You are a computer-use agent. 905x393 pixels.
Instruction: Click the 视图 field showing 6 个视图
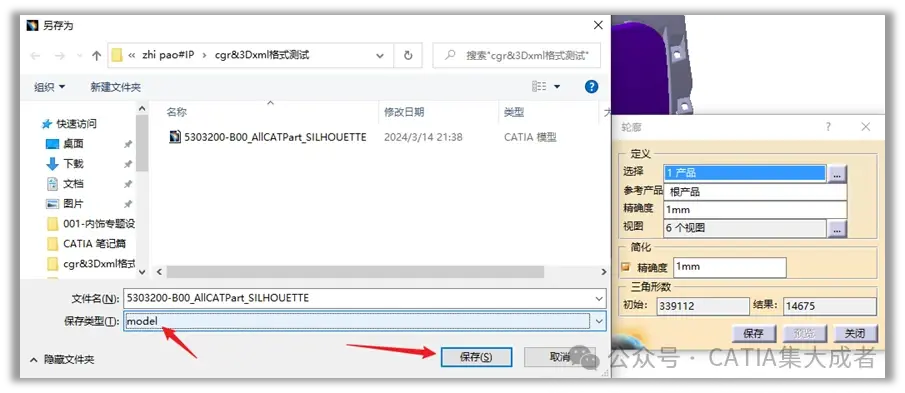pyautogui.click(x=745, y=228)
